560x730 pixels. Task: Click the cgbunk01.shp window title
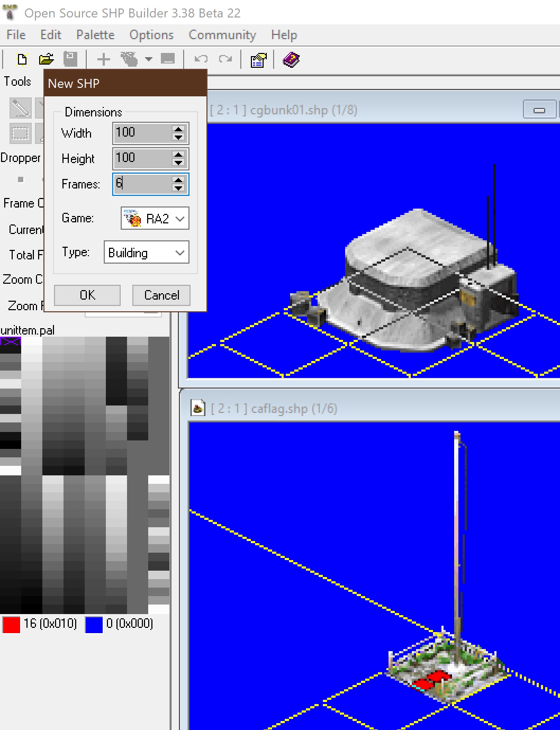click(283, 110)
